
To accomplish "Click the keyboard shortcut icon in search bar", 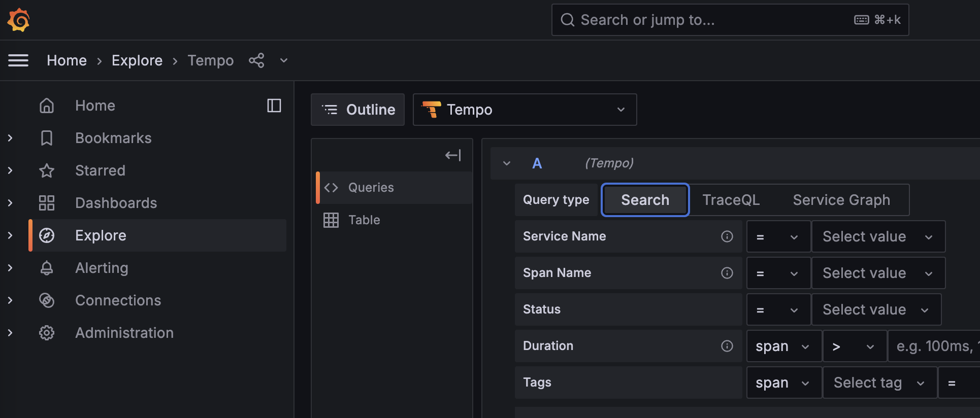I will pyautogui.click(x=862, y=20).
